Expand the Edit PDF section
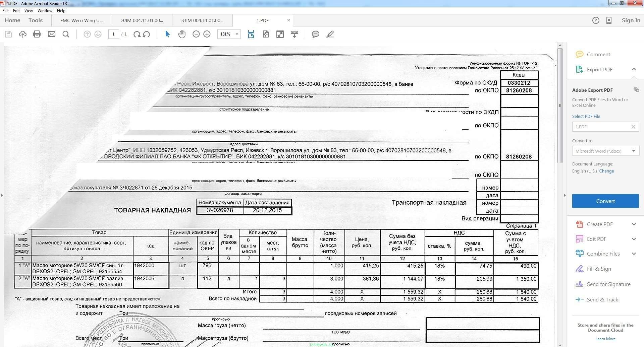This screenshot has width=644, height=347. (634, 239)
